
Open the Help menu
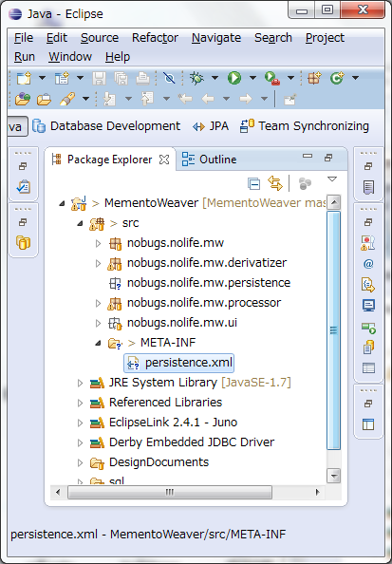pyautogui.click(x=118, y=57)
